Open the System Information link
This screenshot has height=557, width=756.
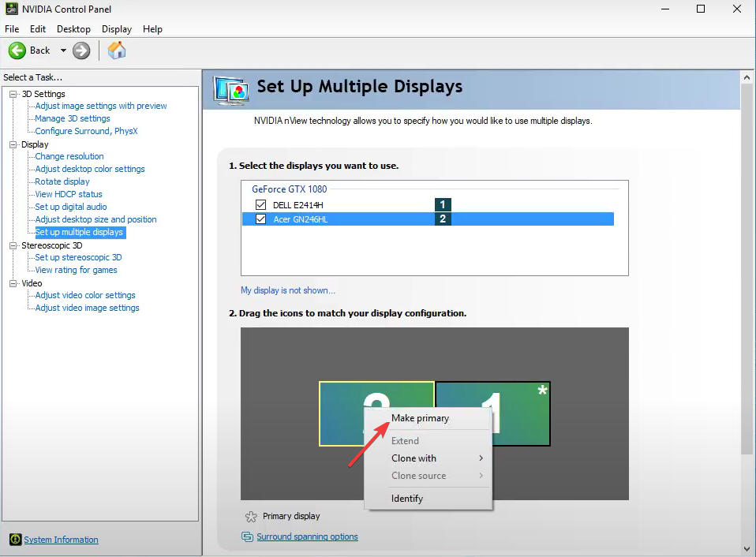click(x=62, y=540)
